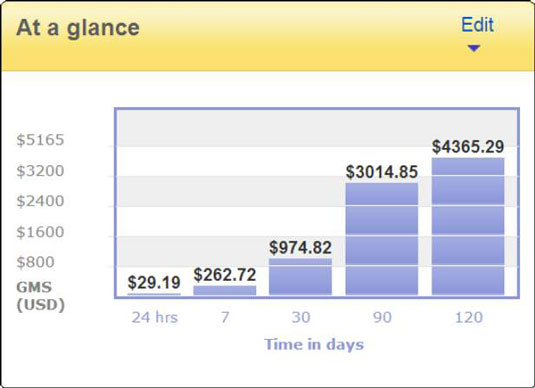Click the At a glance heading
Image resolution: width=535 pixels, height=388 pixels.
coord(78,28)
